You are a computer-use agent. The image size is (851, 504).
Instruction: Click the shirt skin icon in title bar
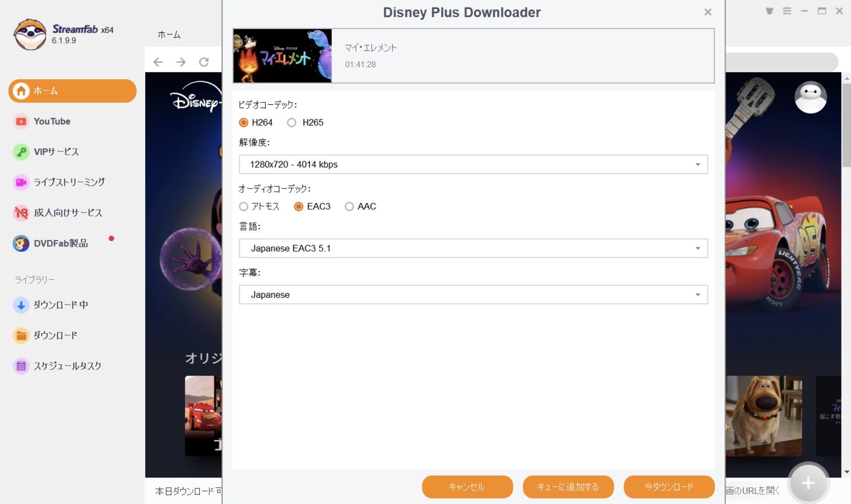point(769,11)
